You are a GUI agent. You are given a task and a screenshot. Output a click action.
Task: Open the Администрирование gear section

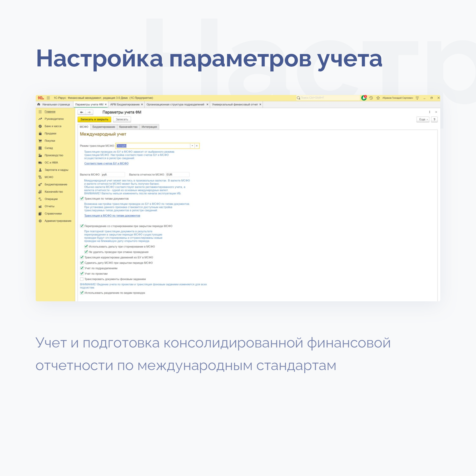point(40,221)
